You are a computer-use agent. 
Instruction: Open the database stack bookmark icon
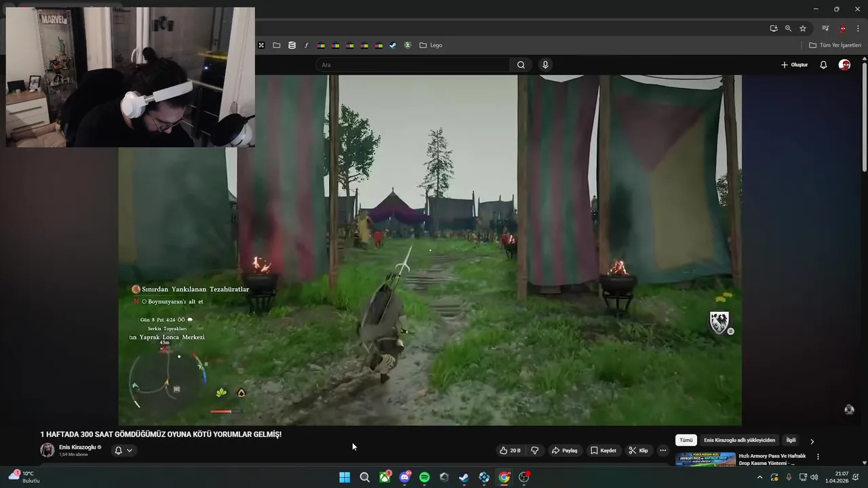click(x=292, y=45)
